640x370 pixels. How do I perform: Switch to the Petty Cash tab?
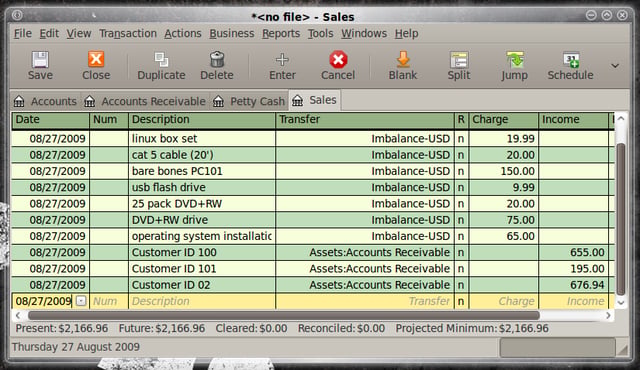click(249, 101)
